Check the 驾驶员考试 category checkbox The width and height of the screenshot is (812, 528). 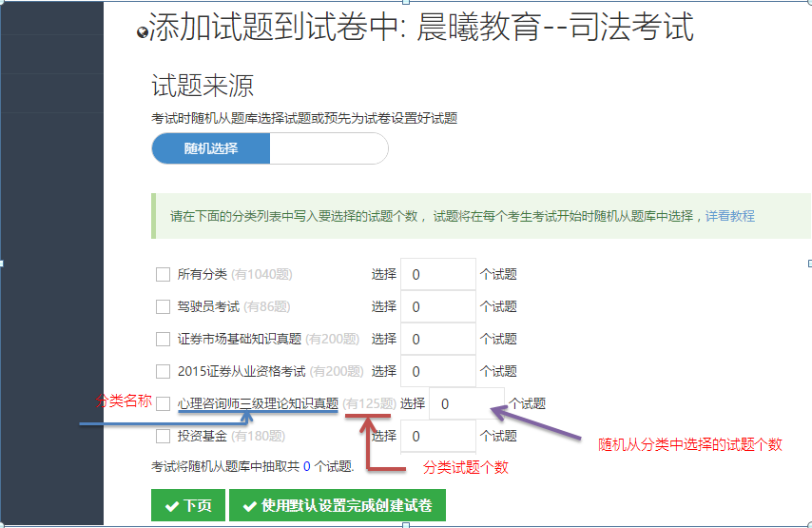pyautogui.click(x=164, y=306)
